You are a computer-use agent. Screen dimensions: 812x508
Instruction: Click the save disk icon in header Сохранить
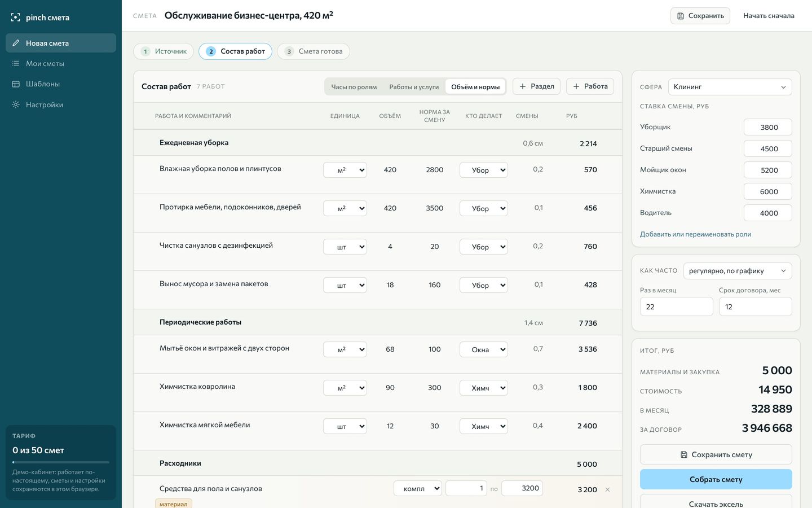point(681,16)
